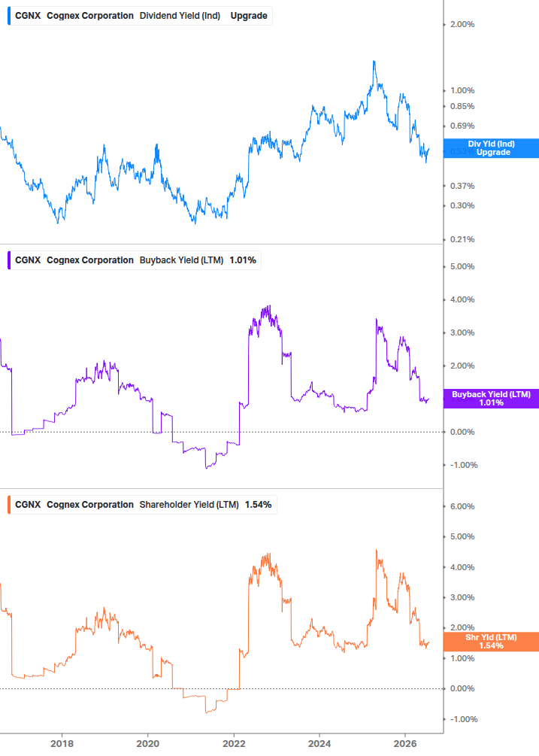Click the 2018 label on the time axis
This screenshot has height=756, width=539.
coord(62,743)
